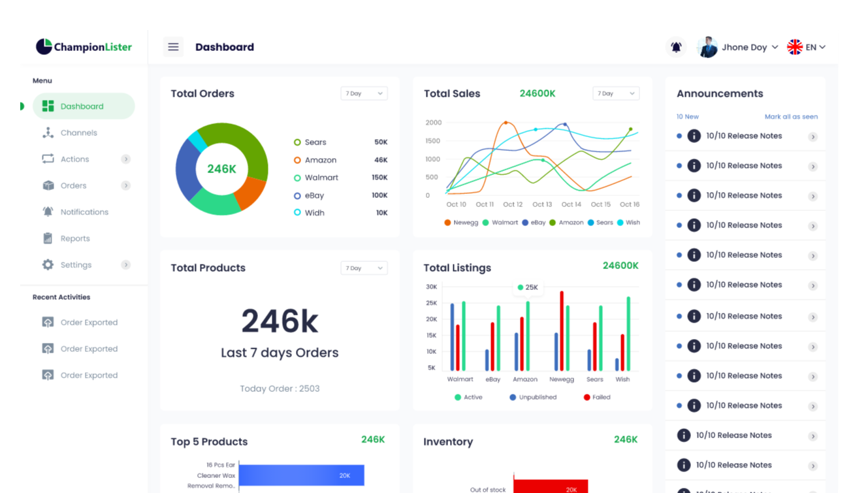Click info icon of fourth Release Notes announcement
Screen dimensions: 868x493
[694, 225]
